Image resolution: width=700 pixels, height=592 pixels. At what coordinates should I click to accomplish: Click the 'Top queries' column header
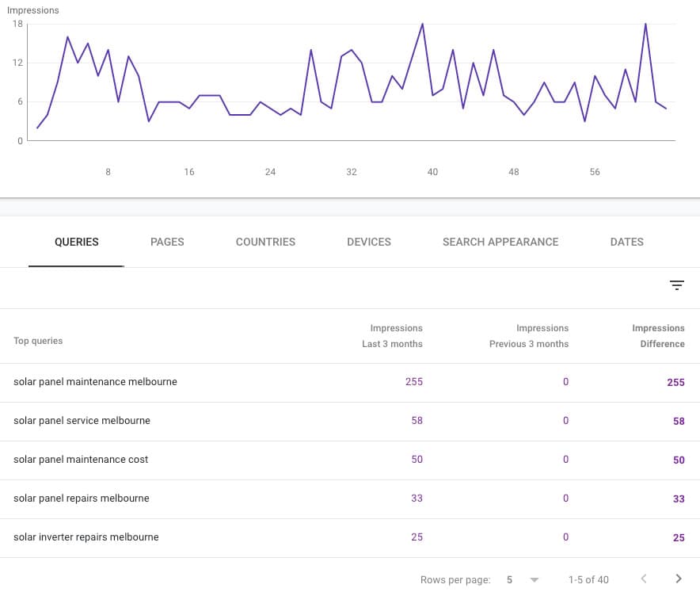pos(38,341)
